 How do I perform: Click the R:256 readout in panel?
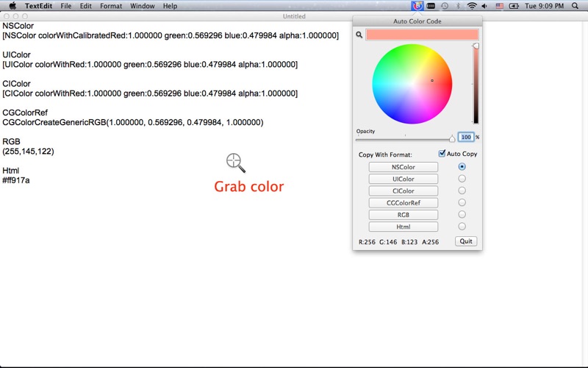[x=367, y=242]
